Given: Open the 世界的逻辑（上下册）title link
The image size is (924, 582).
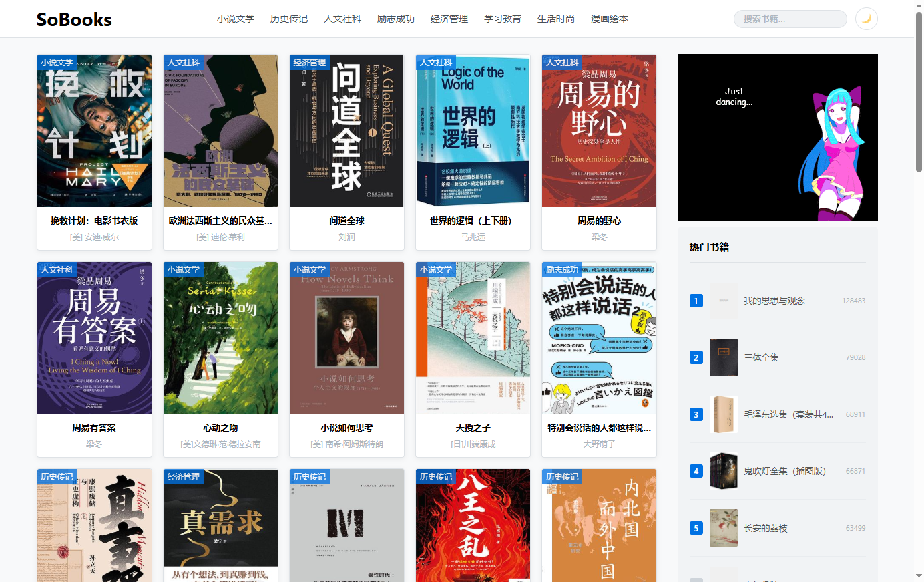Looking at the screenshot, I should tap(473, 221).
